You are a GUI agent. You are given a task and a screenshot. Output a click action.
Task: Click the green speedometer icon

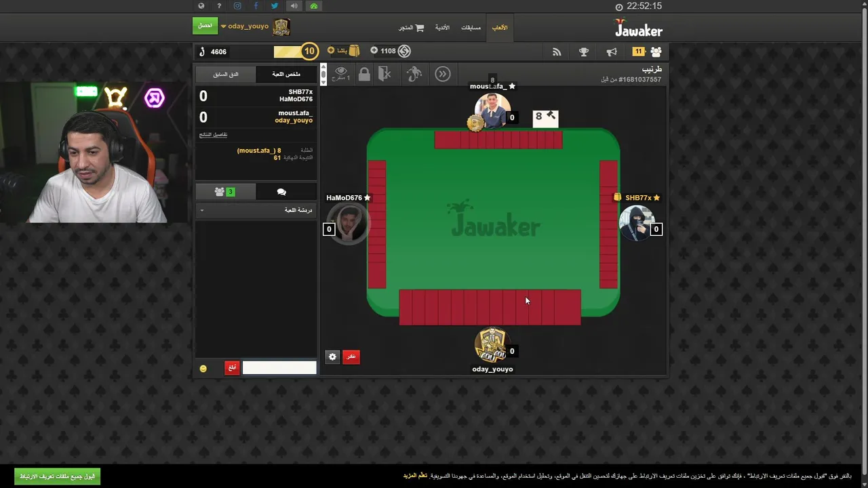tap(313, 6)
